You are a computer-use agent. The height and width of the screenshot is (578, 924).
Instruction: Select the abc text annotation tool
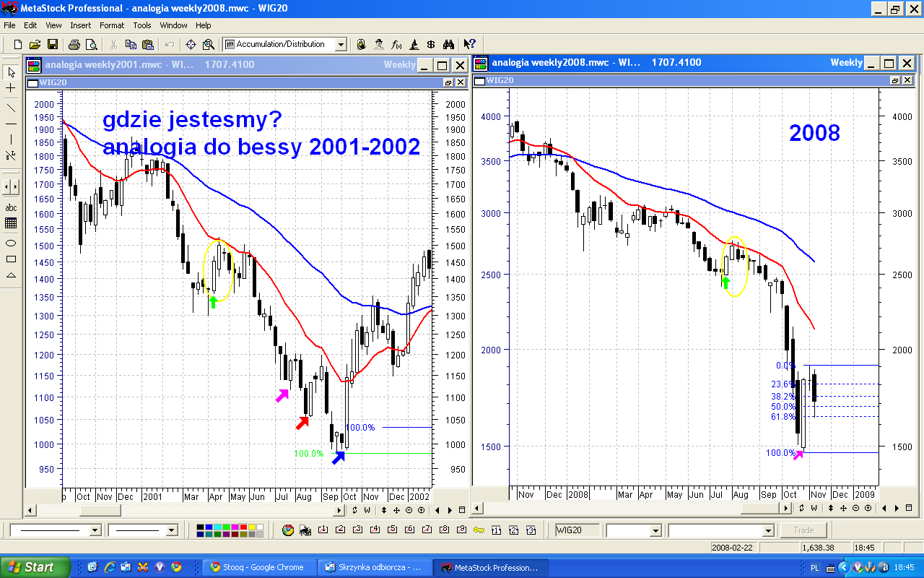[x=11, y=208]
